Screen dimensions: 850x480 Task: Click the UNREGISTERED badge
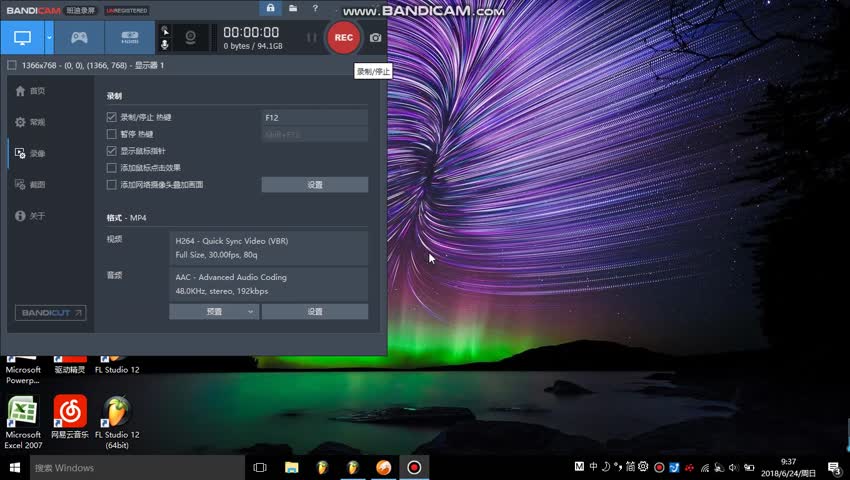pos(127,10)
